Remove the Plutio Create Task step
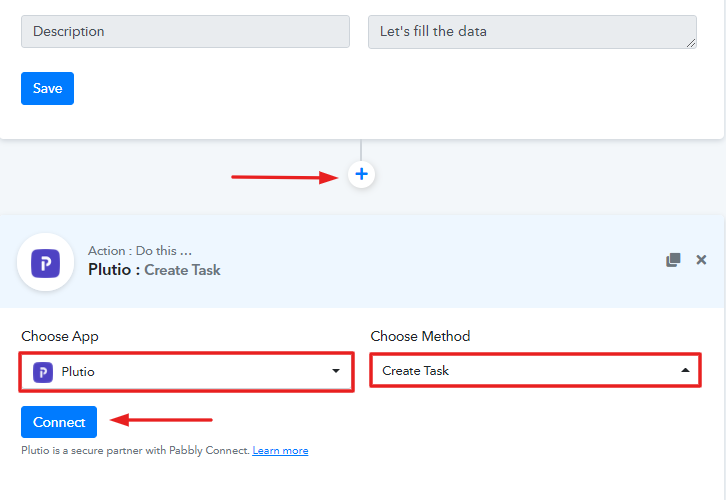Image resolution: width=726 pixels, height=500 pixels. tap(701, 260)
